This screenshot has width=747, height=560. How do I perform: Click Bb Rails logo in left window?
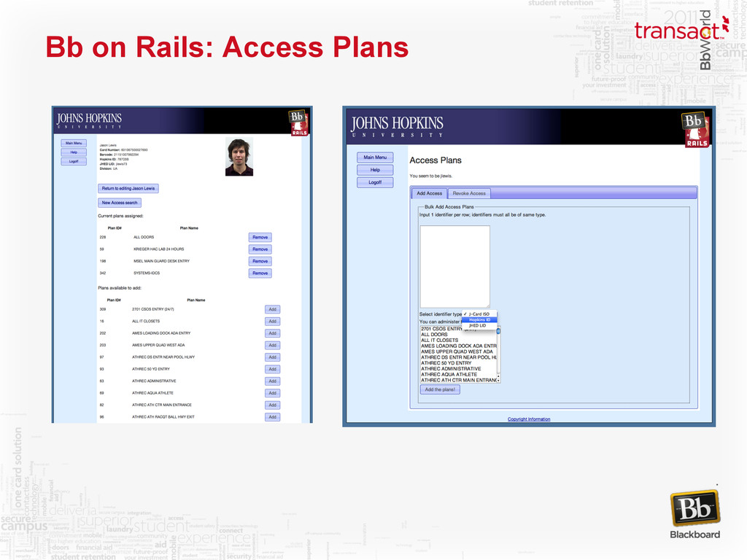pos(298,123)
